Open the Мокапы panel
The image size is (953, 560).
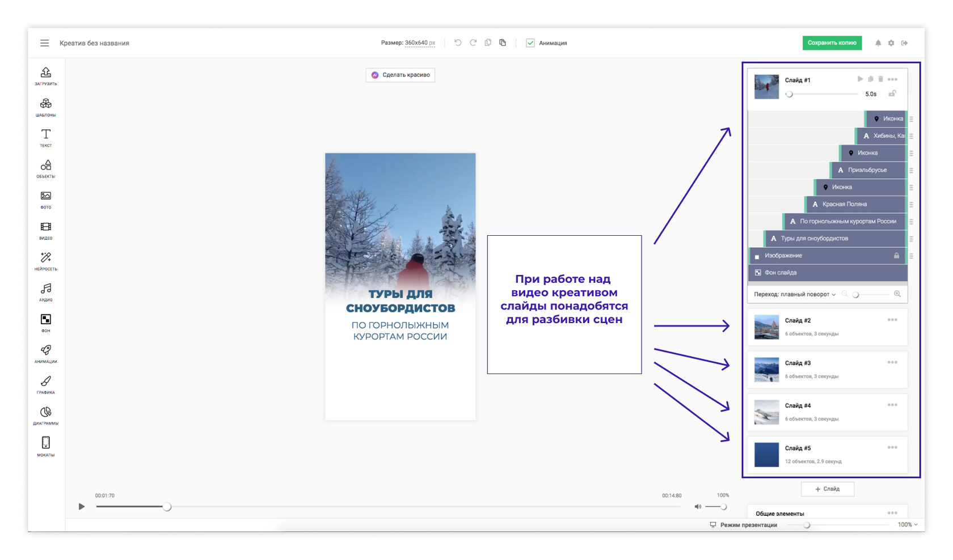[46, 447]
